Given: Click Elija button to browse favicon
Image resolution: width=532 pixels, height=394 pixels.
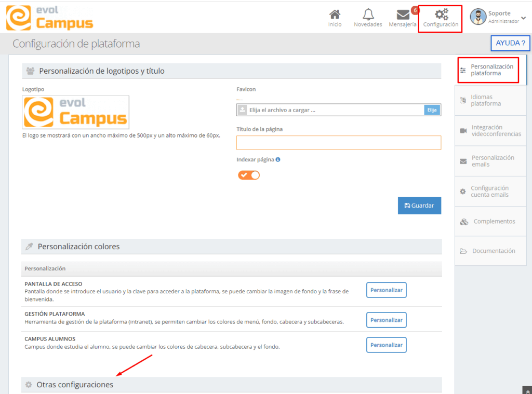Looking at the screenshot, I should tap(432, 110).
